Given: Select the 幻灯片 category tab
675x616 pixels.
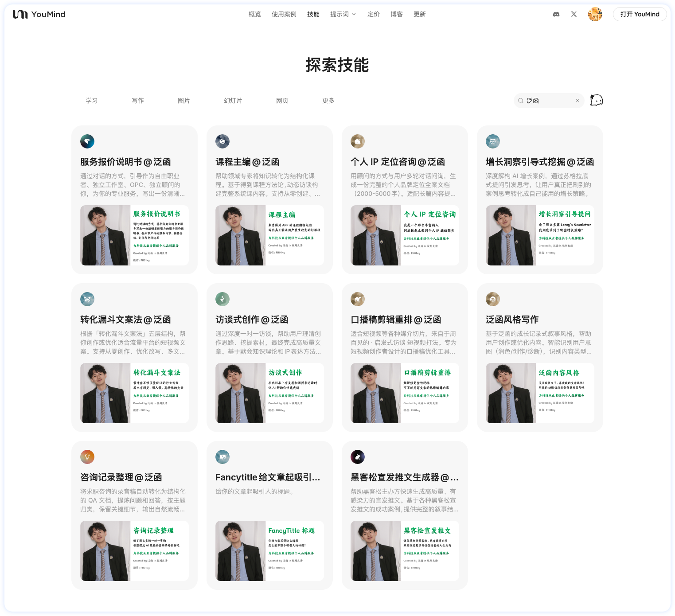Looking at the screenshot, I should [x=233, y=101].
